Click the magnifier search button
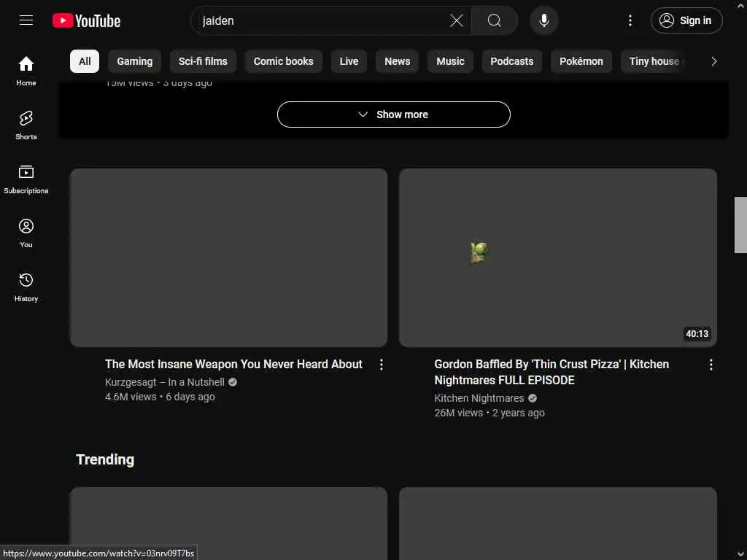747x560 pixels. (x=495, y=20)
